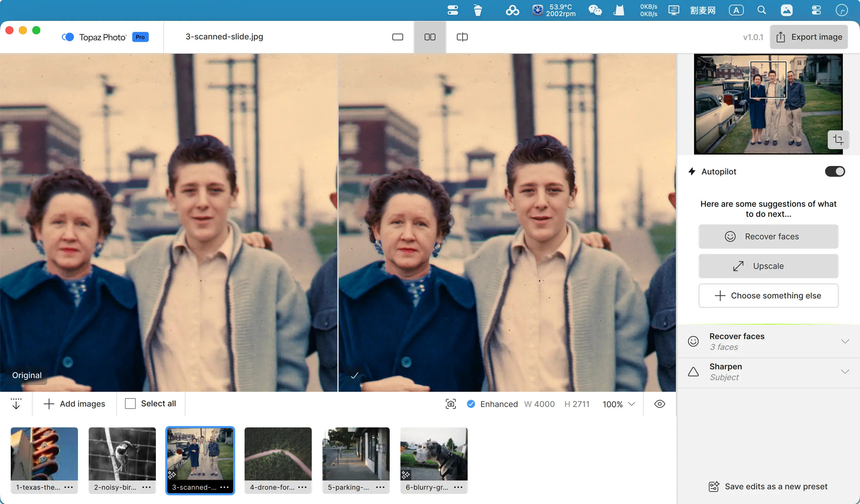
Task: Open the 100% zoom dropdown
Action: pos(618,404)
